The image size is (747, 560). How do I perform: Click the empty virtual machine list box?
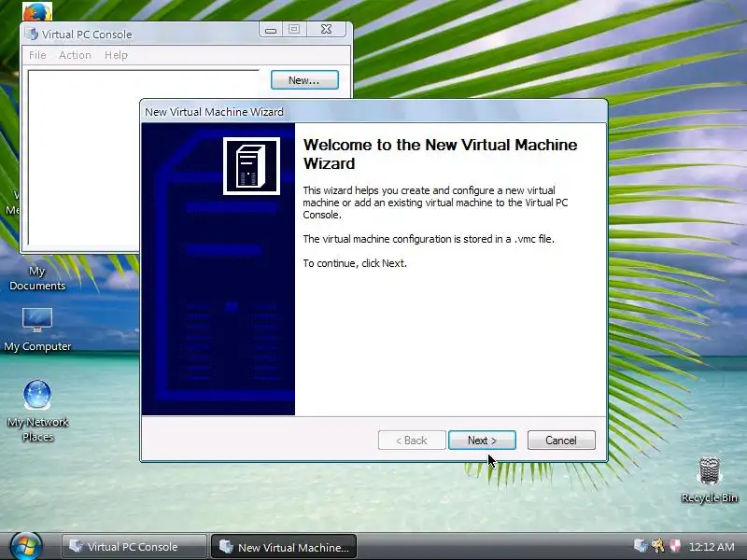click(x=83, y=158)
